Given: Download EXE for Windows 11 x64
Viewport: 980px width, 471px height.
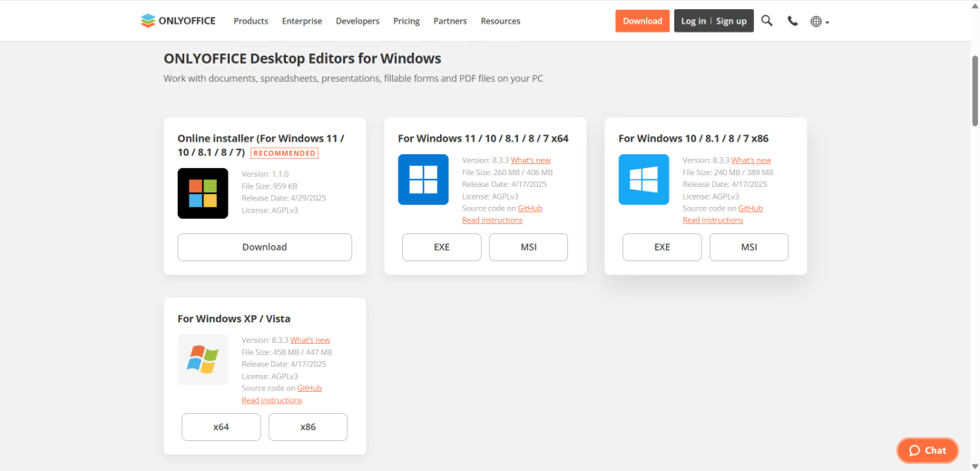Looking at the screenshot, I should [441, 248].
